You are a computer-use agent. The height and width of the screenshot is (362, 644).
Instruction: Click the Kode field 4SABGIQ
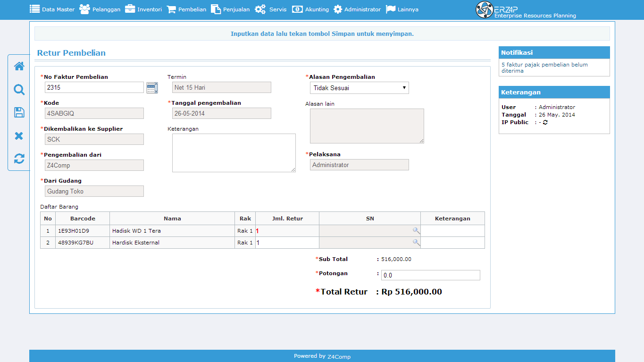pyautogui.click(x=94, y=113)
